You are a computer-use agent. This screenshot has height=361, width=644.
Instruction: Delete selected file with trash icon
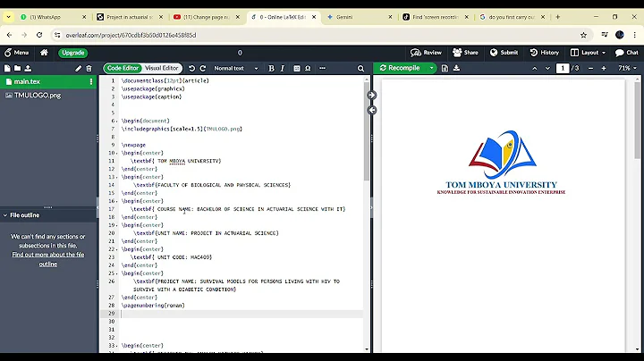(89, 69)
